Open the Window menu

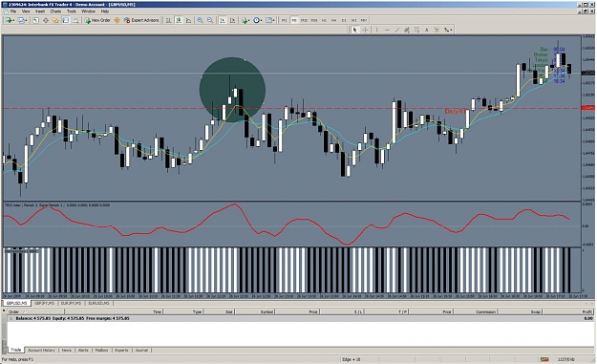(88, 11)
